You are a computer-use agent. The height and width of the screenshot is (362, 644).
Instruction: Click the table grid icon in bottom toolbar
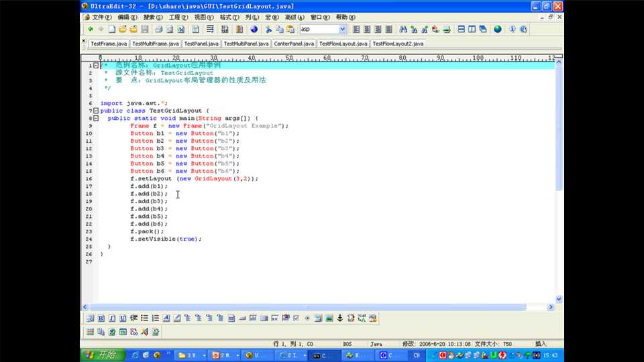90,332
